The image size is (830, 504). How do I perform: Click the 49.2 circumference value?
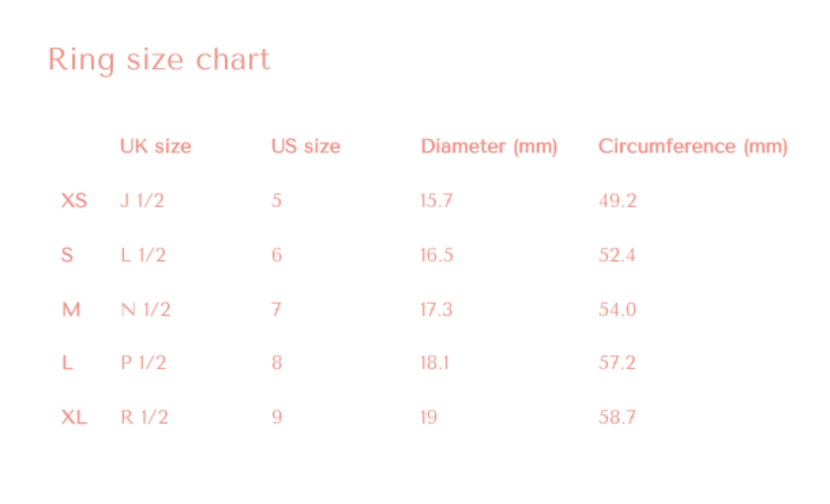[x=617, y=201]
